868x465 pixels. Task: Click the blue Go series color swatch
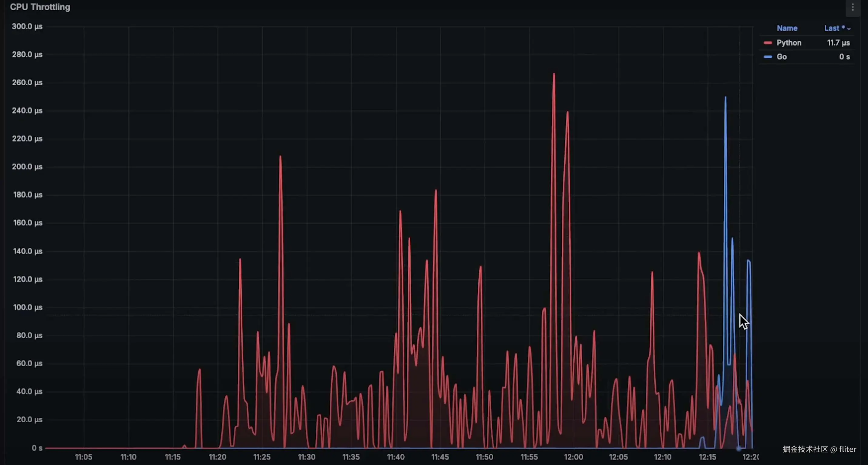coord(768,57)
